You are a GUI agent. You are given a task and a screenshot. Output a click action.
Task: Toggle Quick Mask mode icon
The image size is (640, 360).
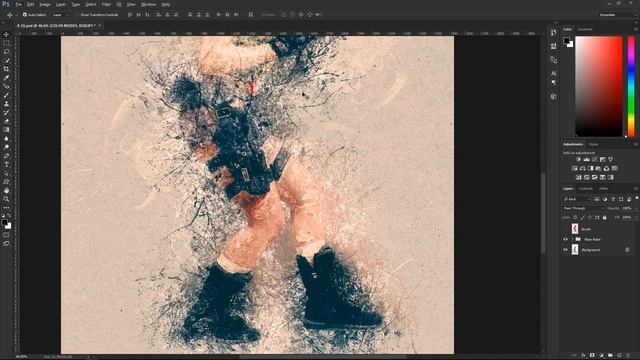tap(6, 235)
